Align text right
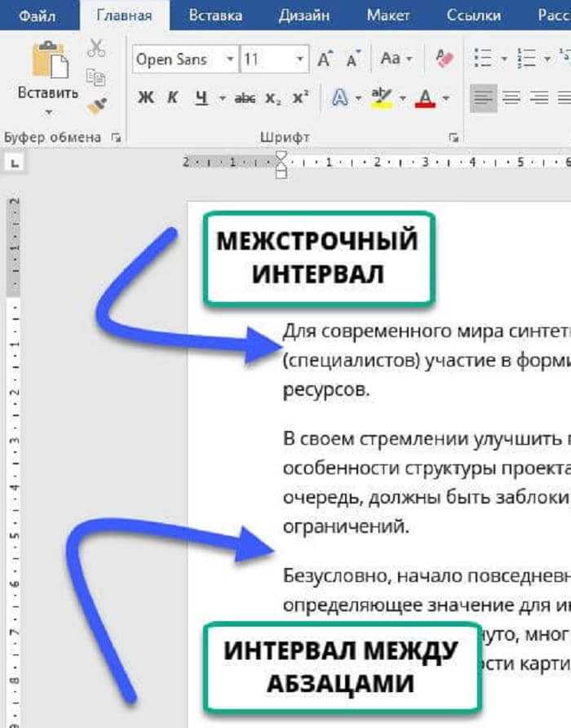This screenshot has width=571, height=728. point(539,98)
